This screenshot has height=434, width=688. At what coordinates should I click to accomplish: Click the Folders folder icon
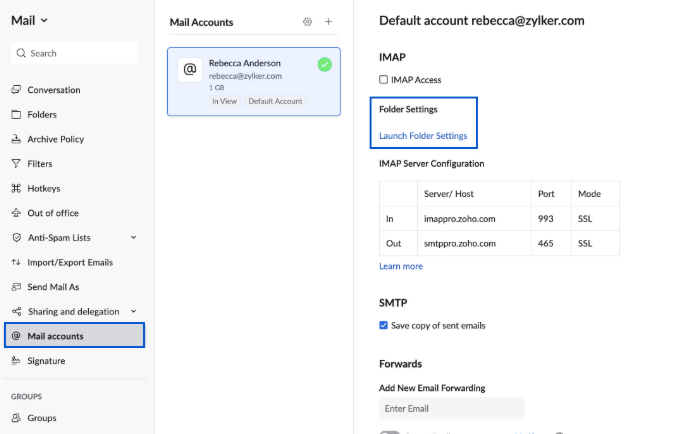(x=16, y=115)
